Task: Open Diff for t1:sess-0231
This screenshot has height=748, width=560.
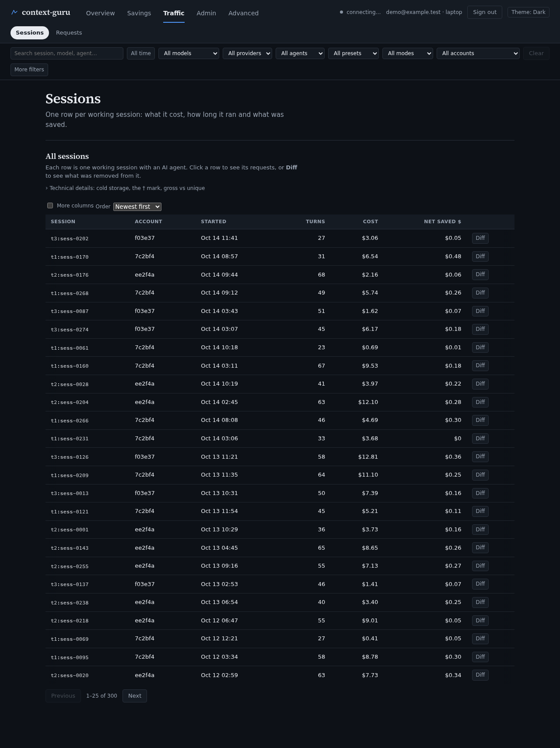Action: pos(480,439)
